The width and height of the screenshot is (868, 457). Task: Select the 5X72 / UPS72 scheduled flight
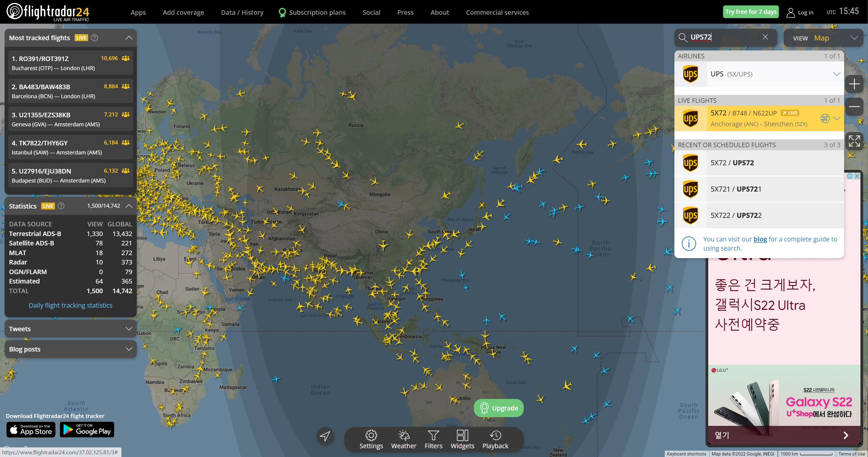pyautogui.click(x=759, y=163)
